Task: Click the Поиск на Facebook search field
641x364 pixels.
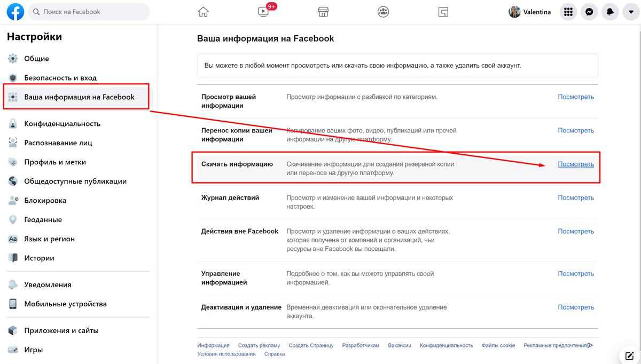Action: [89, 12]
